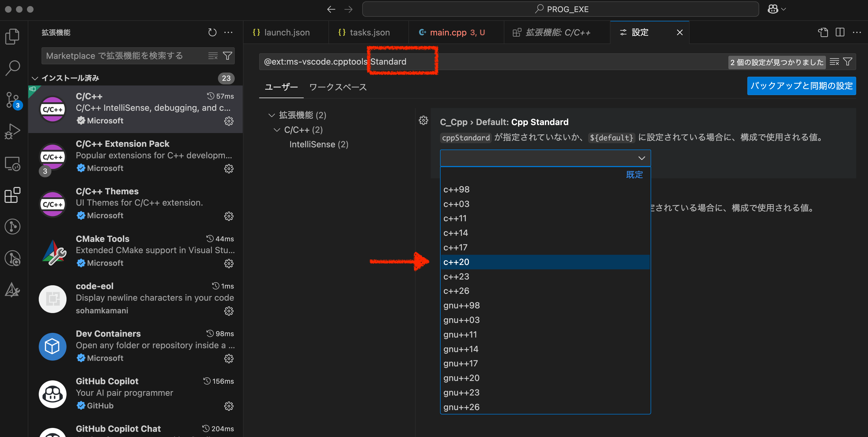This screenshot has height=437, width=868.
Task: Choose c++17 from the dropdown list
Action: click(x=545, y=247)
